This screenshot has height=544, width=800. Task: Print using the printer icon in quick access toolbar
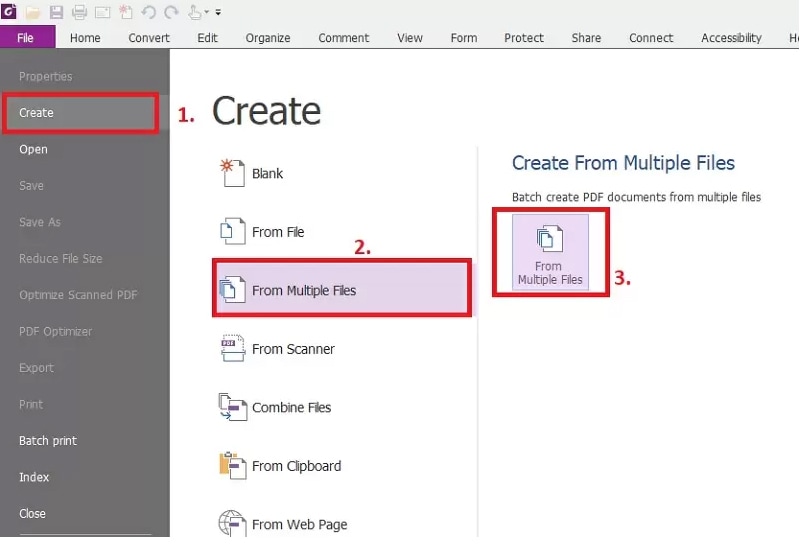pyautogui.click(x=79, y=12)
